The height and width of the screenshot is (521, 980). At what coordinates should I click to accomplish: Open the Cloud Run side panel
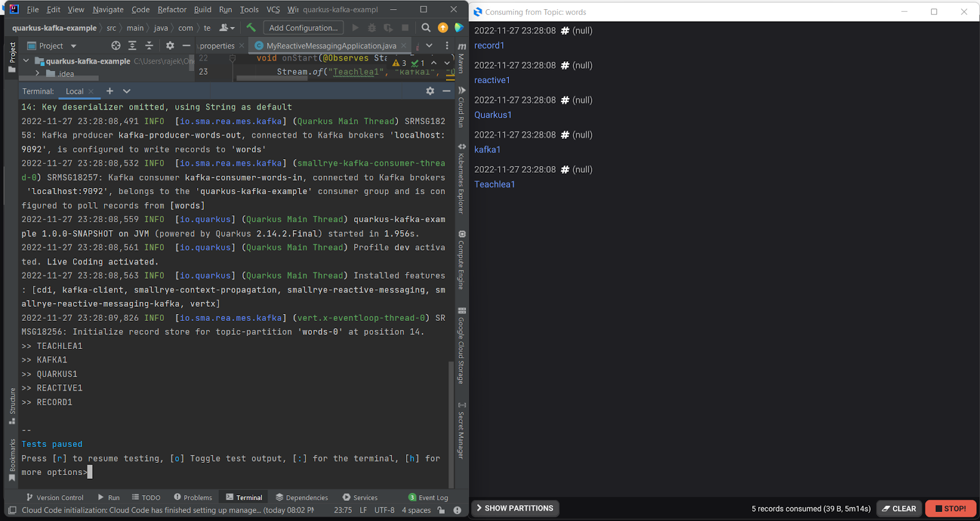pos(461,107)
